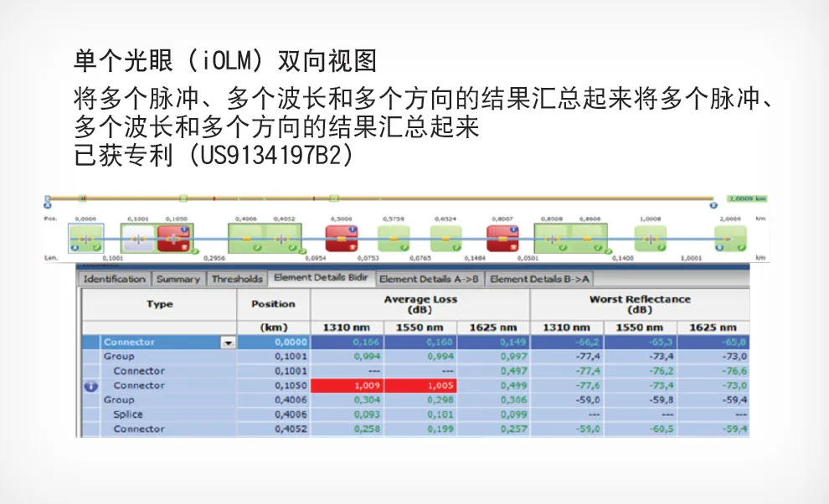Click the 0,997 loss value cell
The image size is (829, 504).
tap(494, 357)
